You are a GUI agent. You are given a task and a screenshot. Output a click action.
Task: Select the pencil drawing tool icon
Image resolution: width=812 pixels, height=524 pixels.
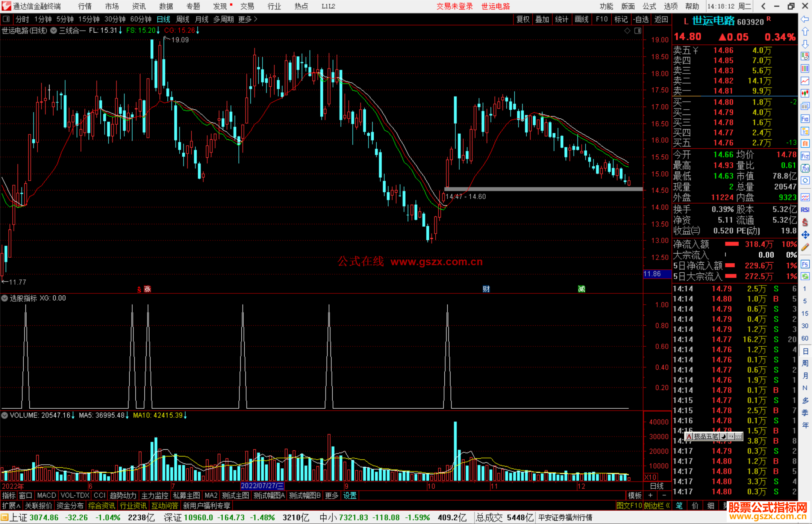[805, 247]
